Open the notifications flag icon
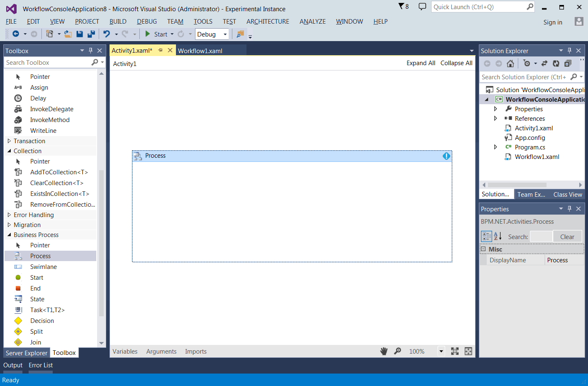Image resolution: width=588 pixels, height=386 pixels. [x=403, y=6]
